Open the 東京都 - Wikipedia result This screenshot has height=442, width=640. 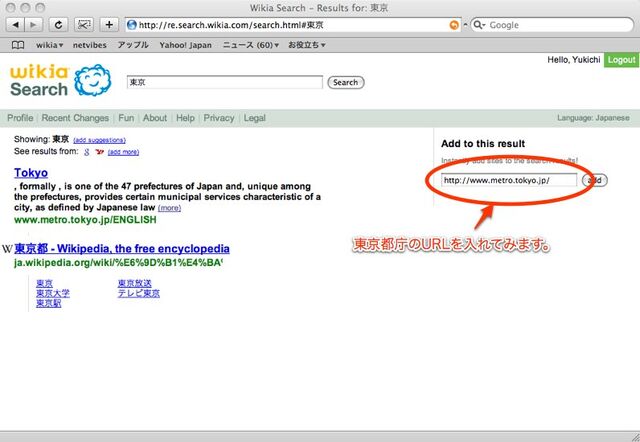click(122, 249)
